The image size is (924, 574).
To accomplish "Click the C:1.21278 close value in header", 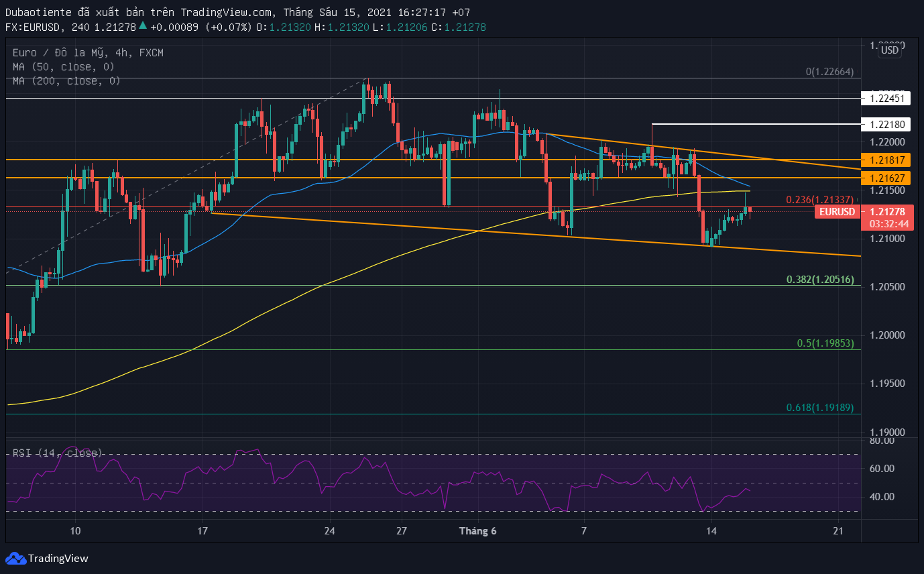I will click(459, 27).
